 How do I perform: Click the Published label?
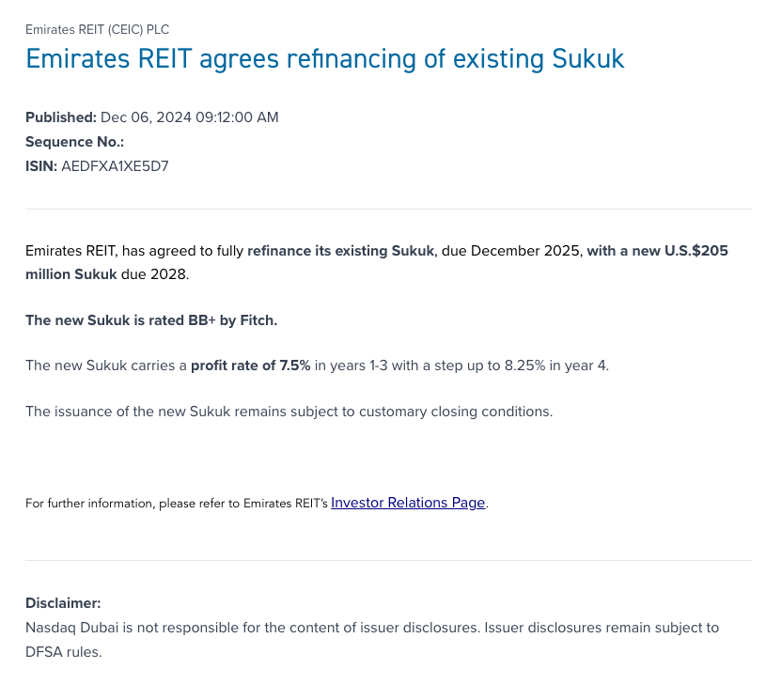[x=60, y=117]
